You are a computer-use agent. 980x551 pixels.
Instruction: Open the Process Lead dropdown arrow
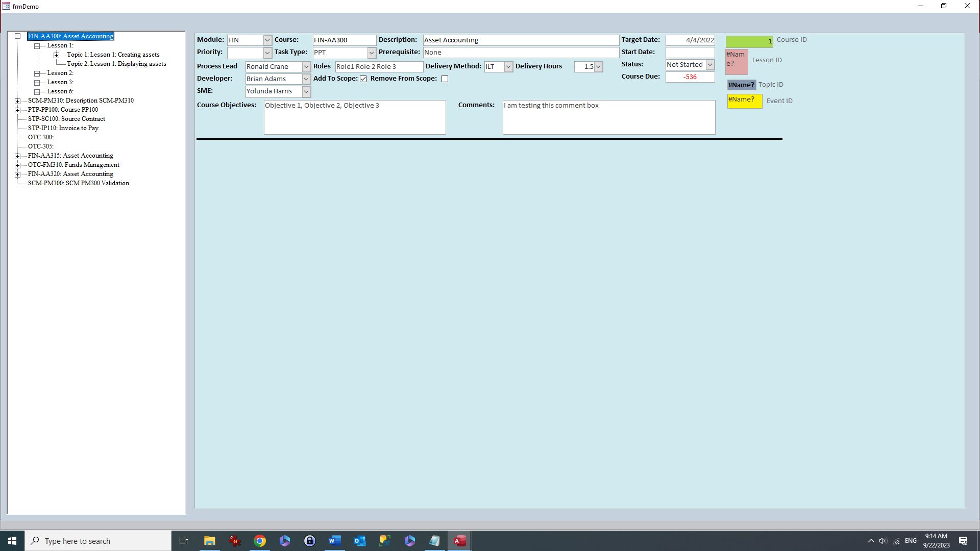point(306,67)
